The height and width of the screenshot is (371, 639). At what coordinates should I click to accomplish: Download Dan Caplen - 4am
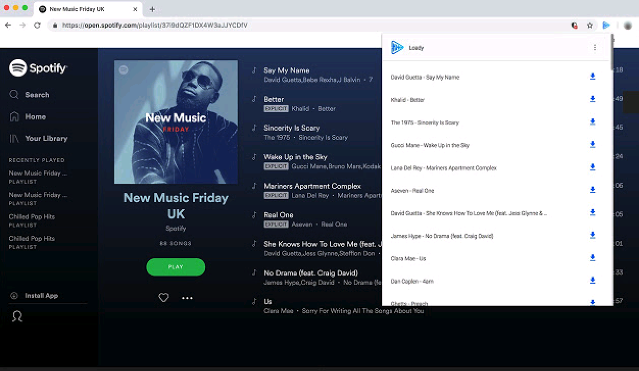click(x=593, y=280)
